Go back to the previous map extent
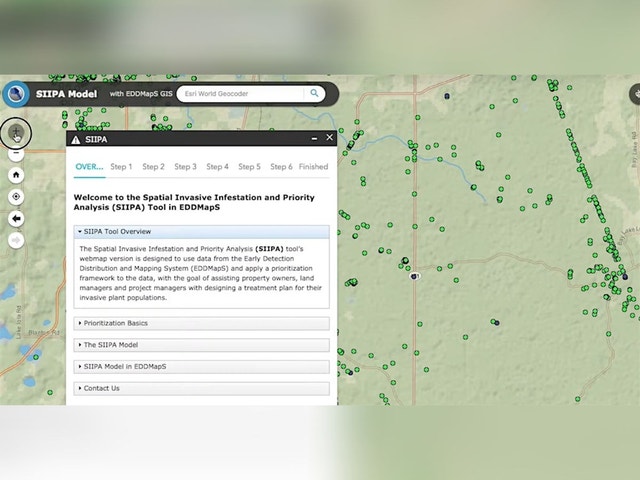Image resolution: width=640 pixels, height=480 pixels. click(16, 218)
